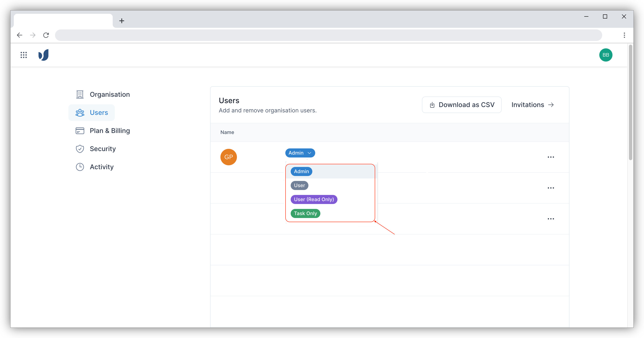Click the company logo in top bar

pyautogui.click(x=43, y=55)
